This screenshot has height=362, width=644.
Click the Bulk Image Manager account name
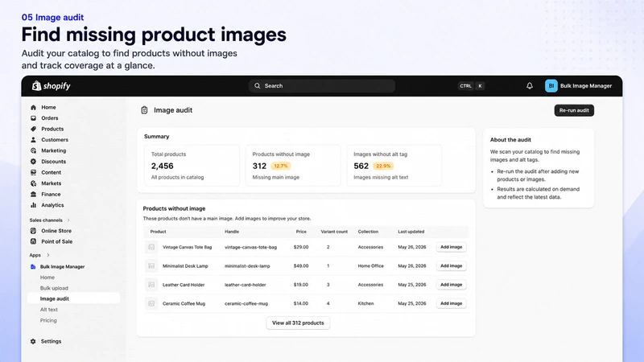[586, 86]
